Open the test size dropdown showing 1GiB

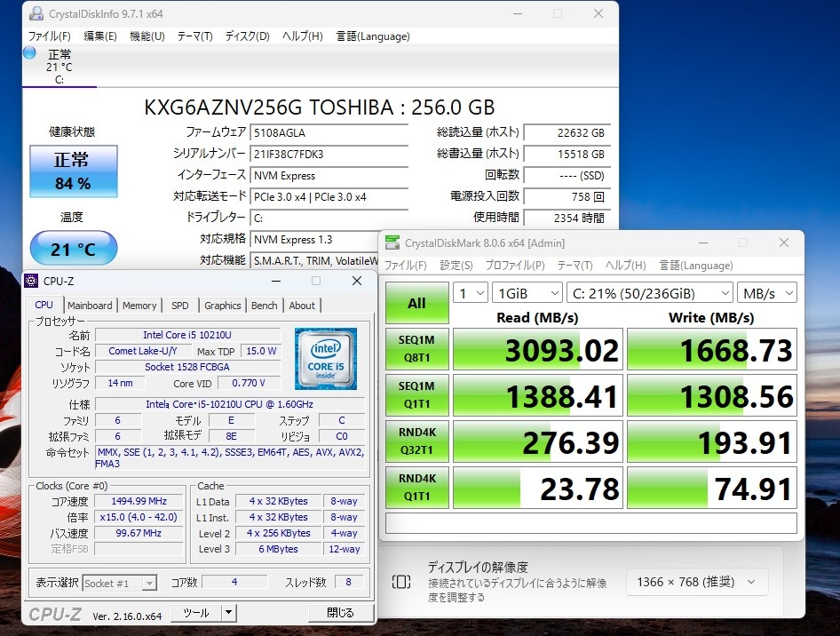527,293
